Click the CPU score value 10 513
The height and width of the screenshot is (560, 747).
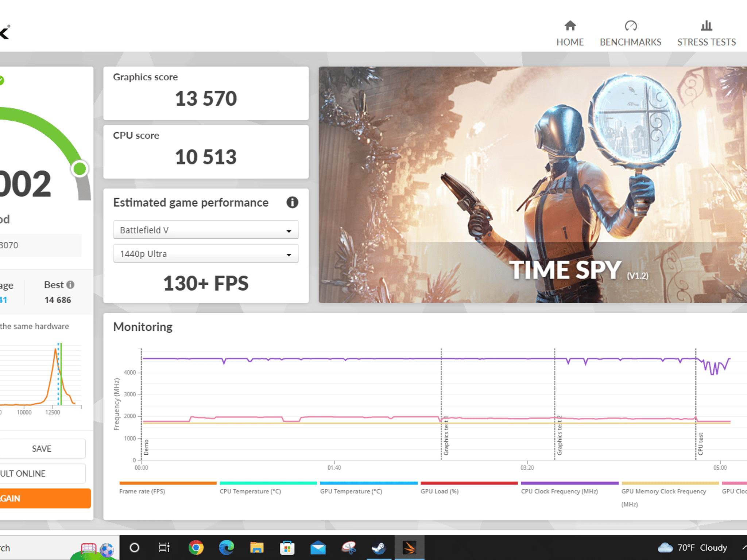pos(206,157)
